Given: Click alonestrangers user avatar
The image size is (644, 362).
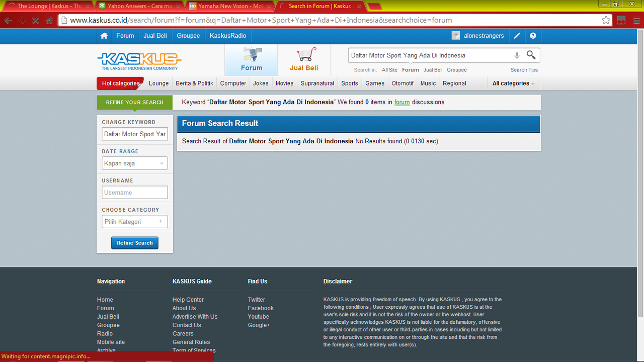Looking at the screenshot, I should (456, 36).
